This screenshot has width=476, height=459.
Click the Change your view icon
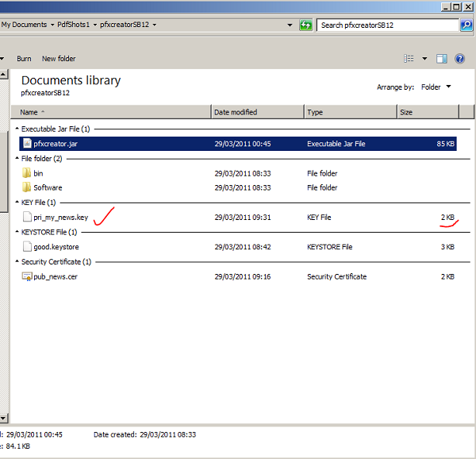tap(409, 58)
